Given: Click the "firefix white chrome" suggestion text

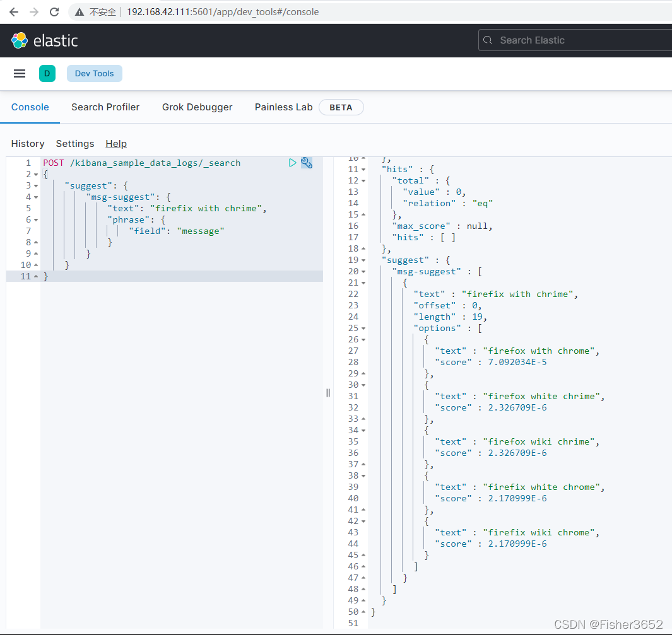Looking at the screenshot, I should [542, 487].
